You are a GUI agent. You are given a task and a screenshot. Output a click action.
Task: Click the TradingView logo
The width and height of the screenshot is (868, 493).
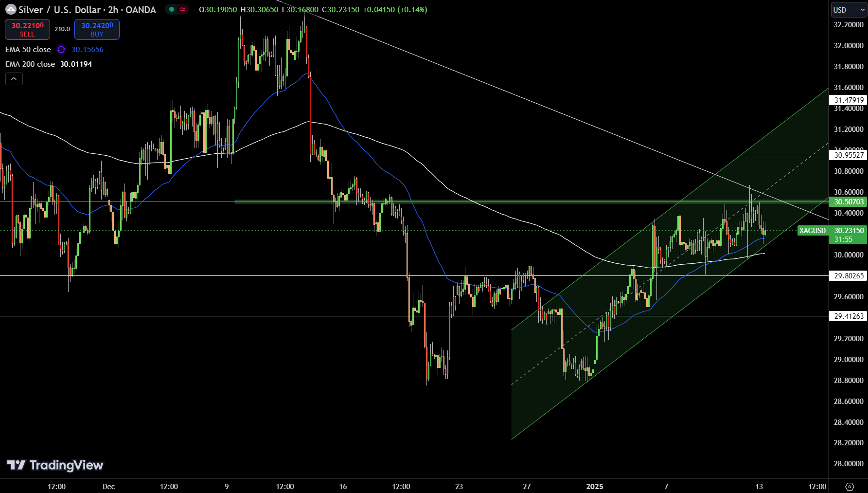(x=55, y=465)
